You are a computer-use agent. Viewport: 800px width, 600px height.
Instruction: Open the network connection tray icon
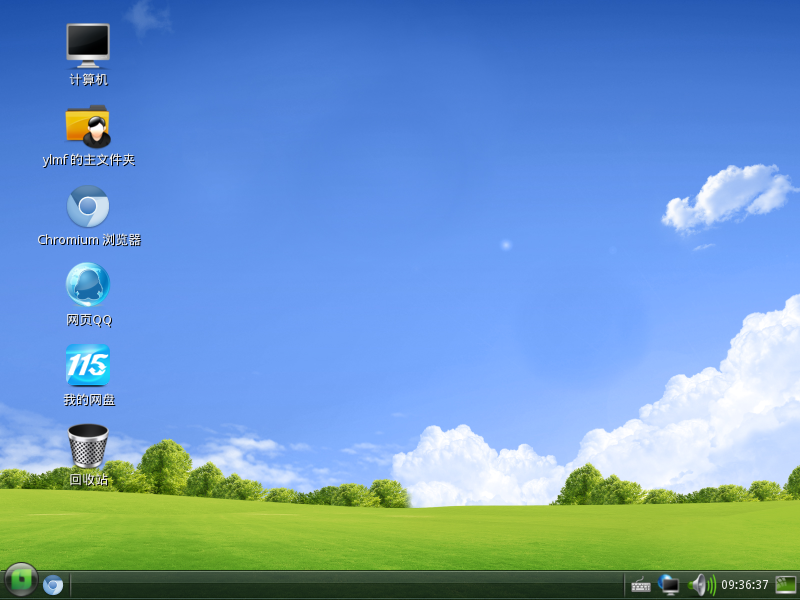[668, 585]
